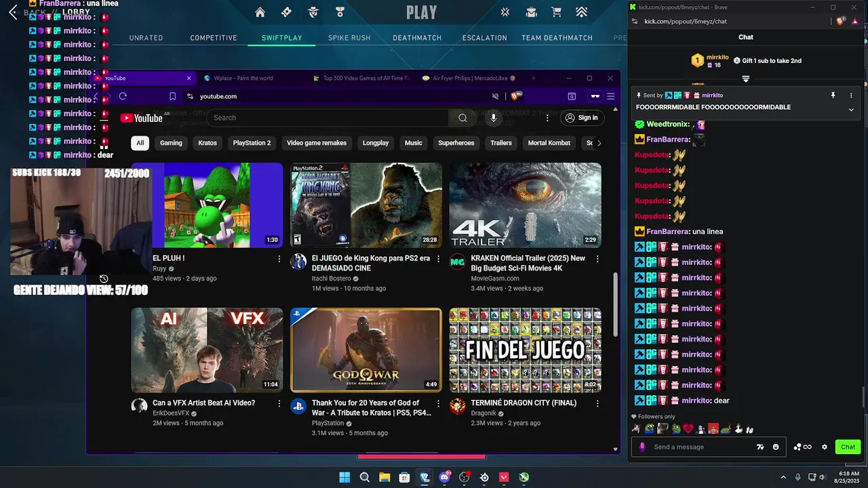
Task: Open the 7TV emote menu in chat
Action: [760, 447]
